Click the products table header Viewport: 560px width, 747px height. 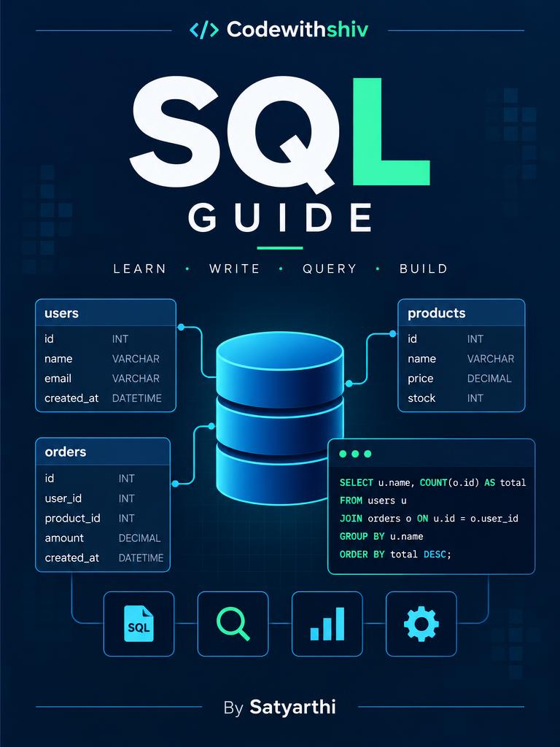click(x=461, y=313)
